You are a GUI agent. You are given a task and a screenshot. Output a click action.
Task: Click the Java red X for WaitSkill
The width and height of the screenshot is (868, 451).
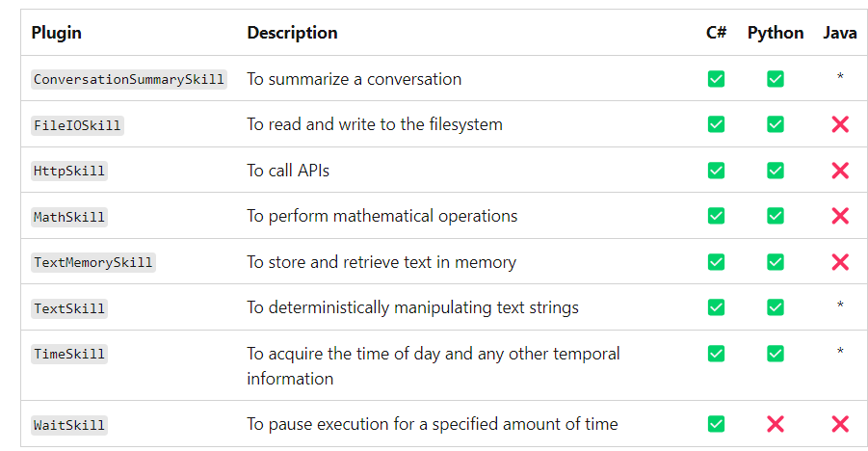840,424
